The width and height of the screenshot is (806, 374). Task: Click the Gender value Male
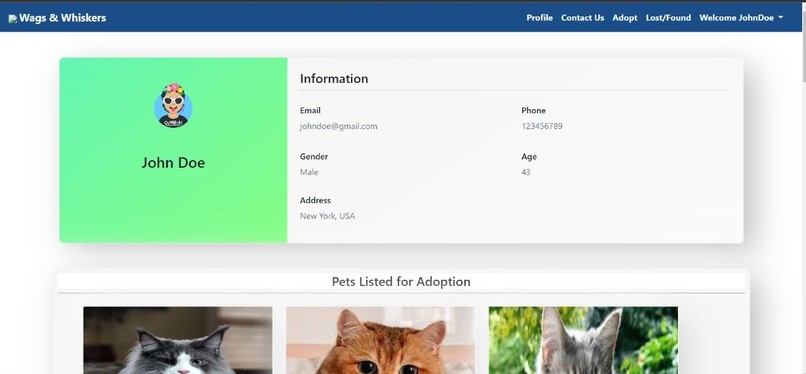tap(309, 172)
